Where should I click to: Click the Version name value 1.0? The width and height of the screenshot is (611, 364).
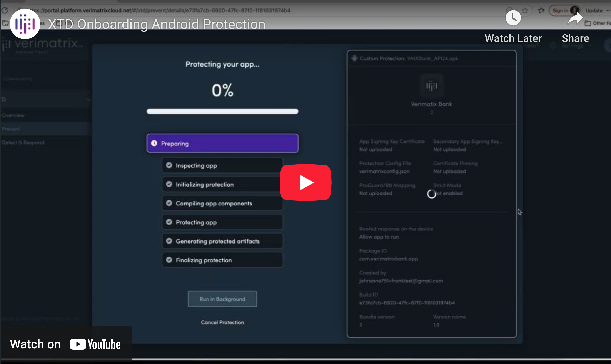(x=436, y=325)
